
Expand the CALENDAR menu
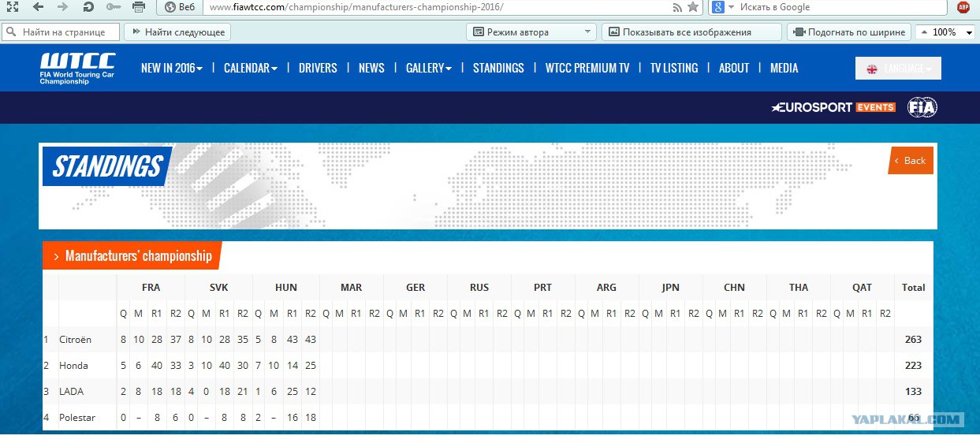click(250, 68)
